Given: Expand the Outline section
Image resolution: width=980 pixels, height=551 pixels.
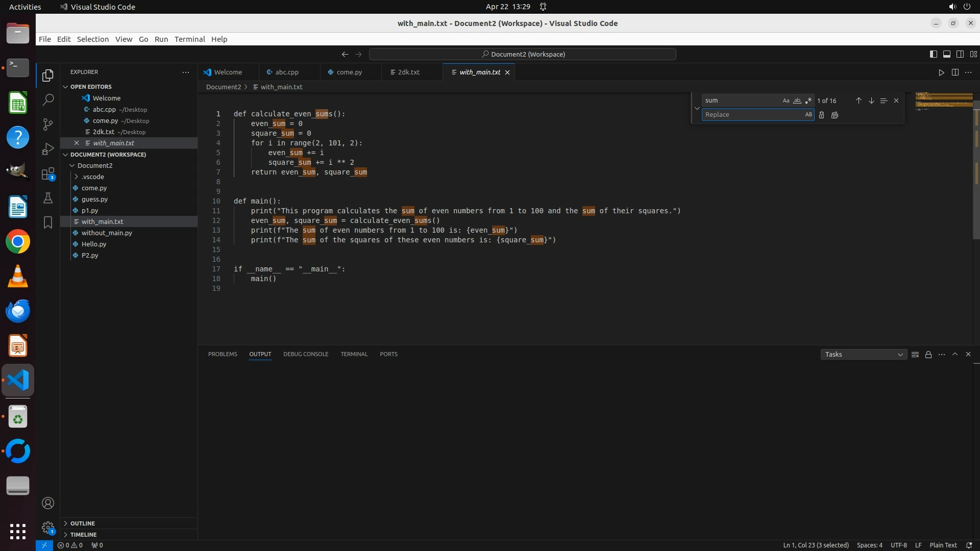Looking at the screenshot, I should (83, 523).
